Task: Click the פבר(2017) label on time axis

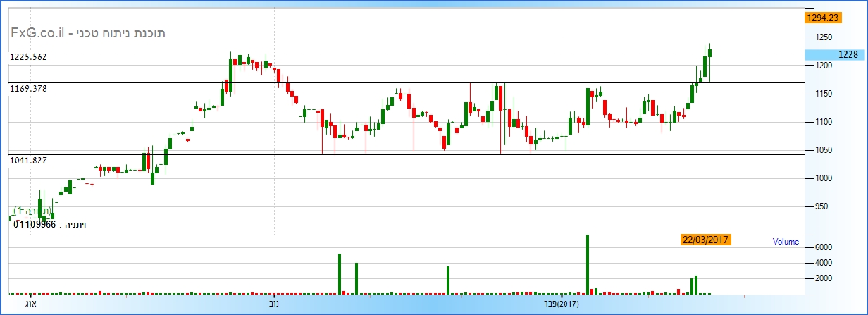Action: (560, 304)
